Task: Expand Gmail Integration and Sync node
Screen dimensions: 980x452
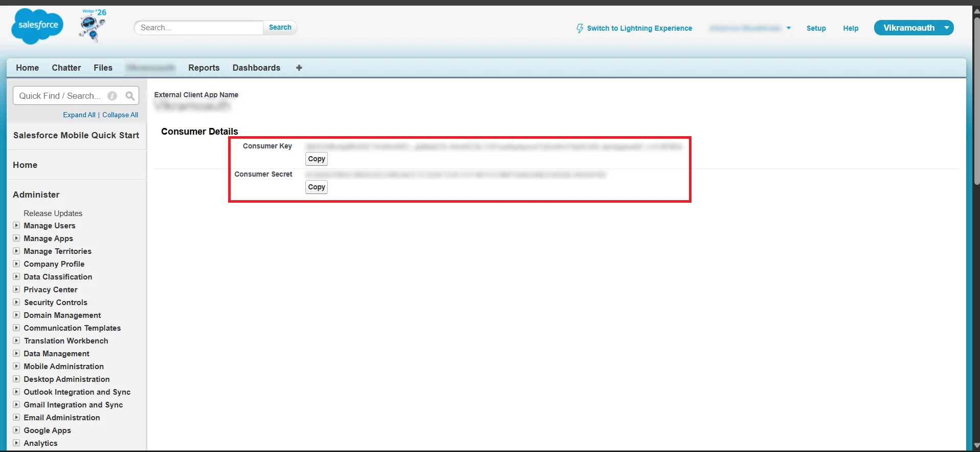Action: [16, 404]
